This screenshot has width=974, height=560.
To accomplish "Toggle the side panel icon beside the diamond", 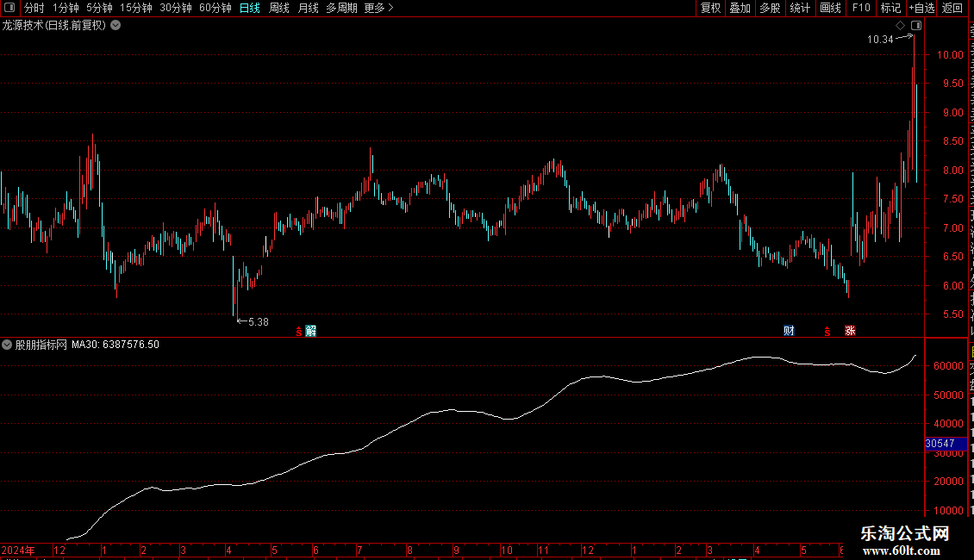I will click(x=916, y=26).
